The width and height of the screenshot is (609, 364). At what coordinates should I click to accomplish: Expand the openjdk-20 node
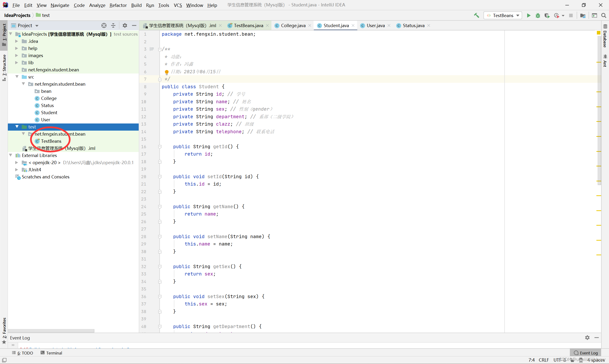17,162
